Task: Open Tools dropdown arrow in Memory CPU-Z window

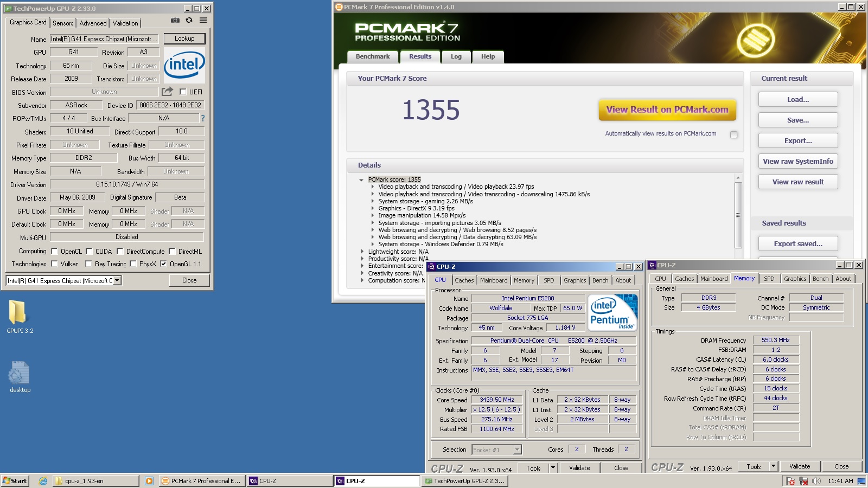Action: 773,466
